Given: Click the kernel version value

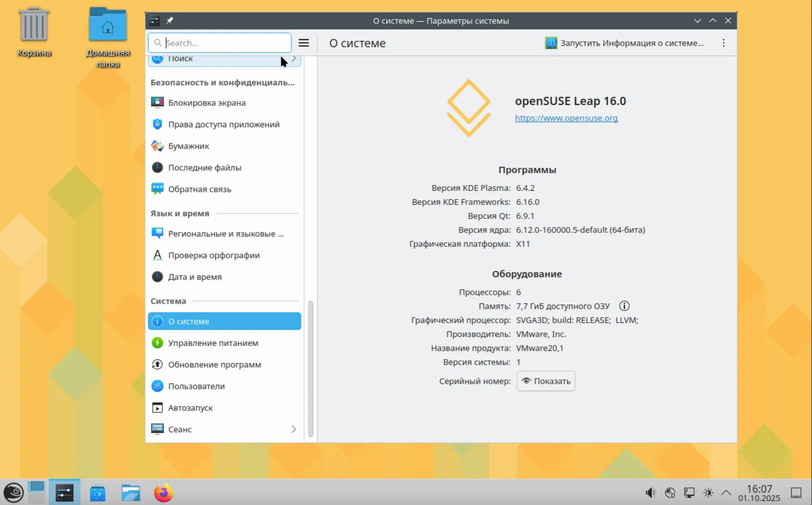Looking at the screenshot, I should point(580,230).
